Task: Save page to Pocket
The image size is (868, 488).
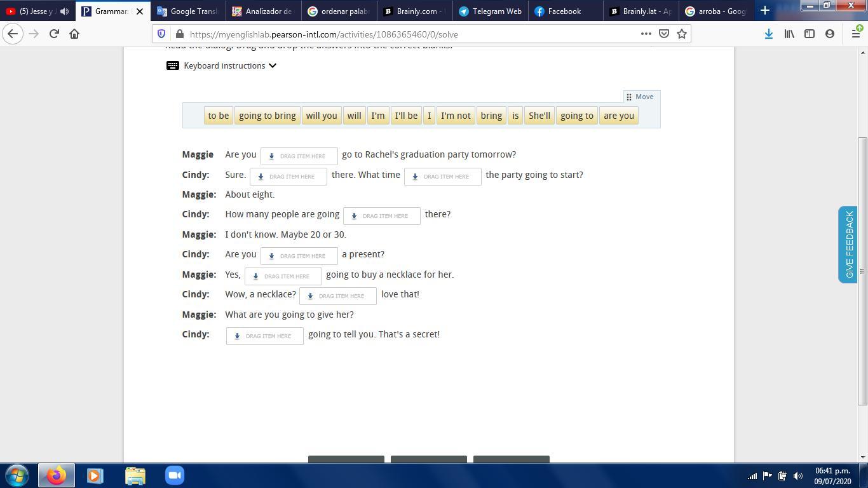Action: (664, 34)
